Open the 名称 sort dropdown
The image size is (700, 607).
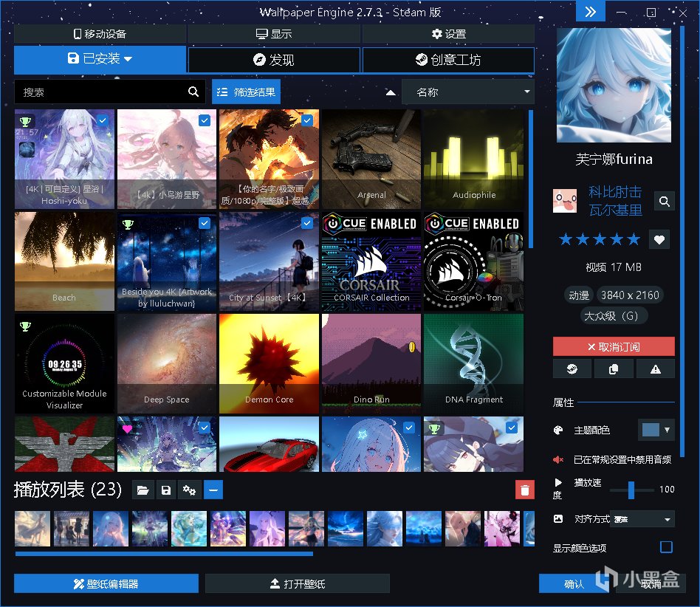468,92
